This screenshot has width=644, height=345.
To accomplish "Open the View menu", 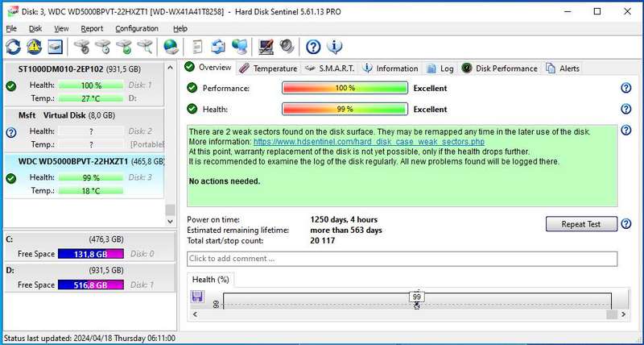I will pyautogui.click(x=61, y=28).
